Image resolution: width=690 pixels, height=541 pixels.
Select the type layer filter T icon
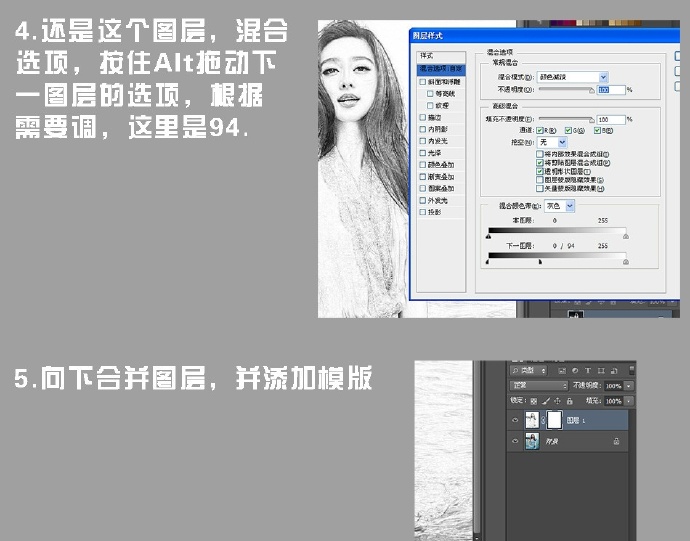(588, 371)
